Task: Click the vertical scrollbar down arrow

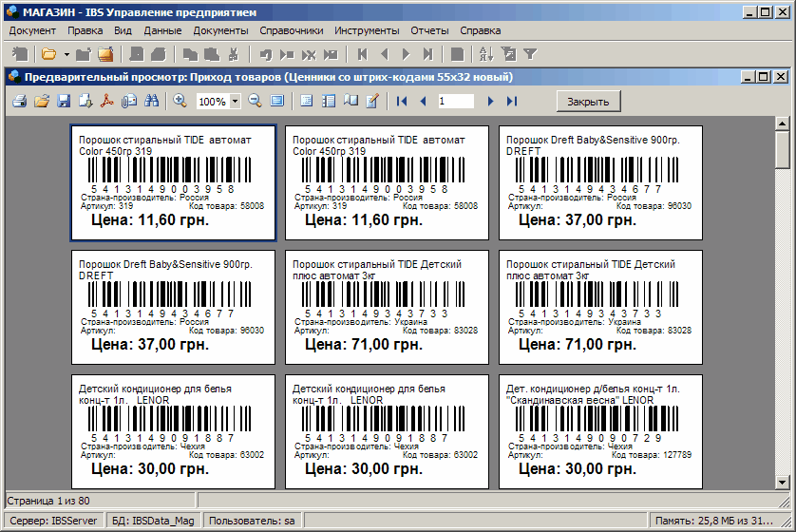Action: pyautogui.click(x=783, y=483)
